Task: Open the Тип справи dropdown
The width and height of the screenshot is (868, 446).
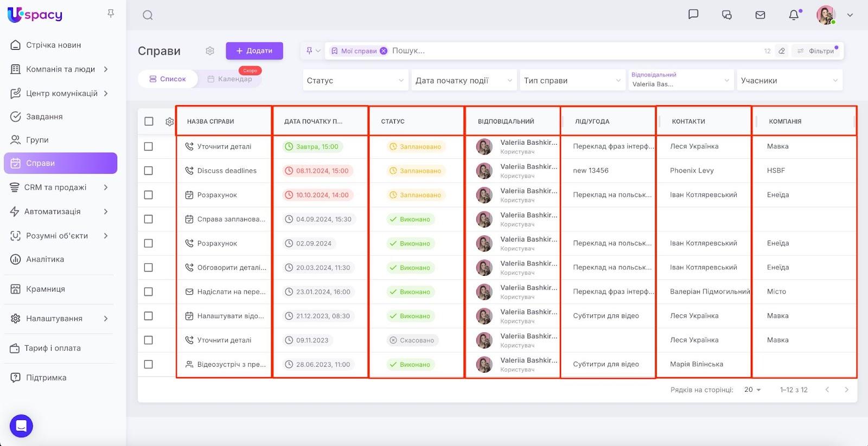Action: click(x=572, y=80)
